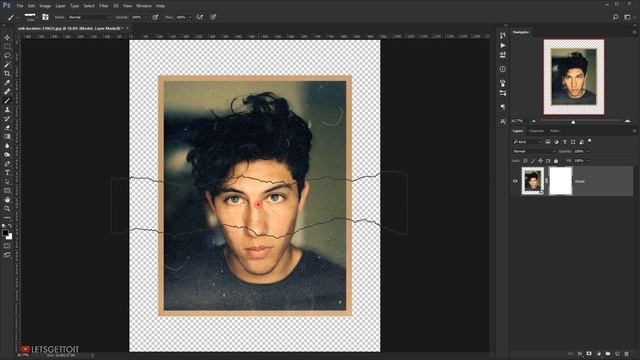
Task: Open the Properties panel icon
Action: [x=502, y=55]
